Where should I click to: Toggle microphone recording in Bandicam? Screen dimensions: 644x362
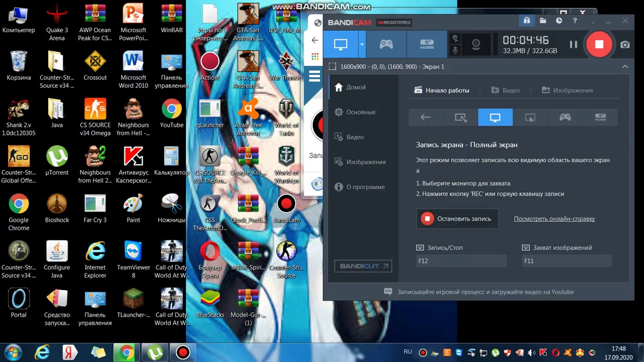(x=455, y=50)
